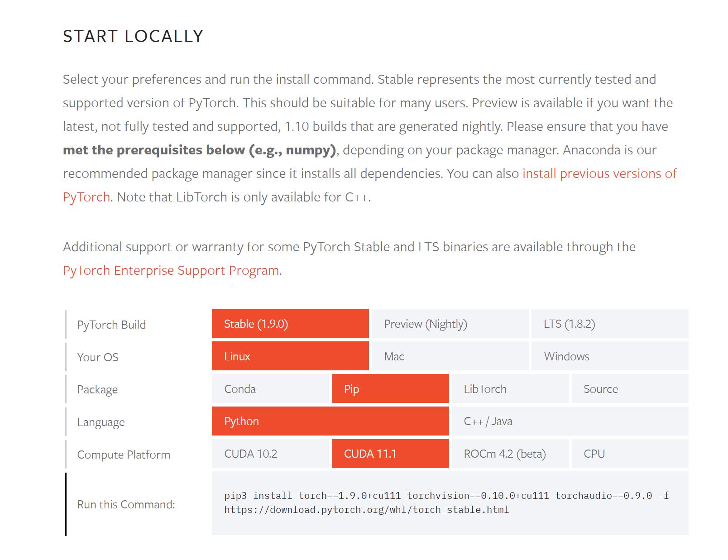The height and width of the screenshot is (560, 728).
Task: Switch the language to C++ / Java
Action: click(x=570, y=421)
